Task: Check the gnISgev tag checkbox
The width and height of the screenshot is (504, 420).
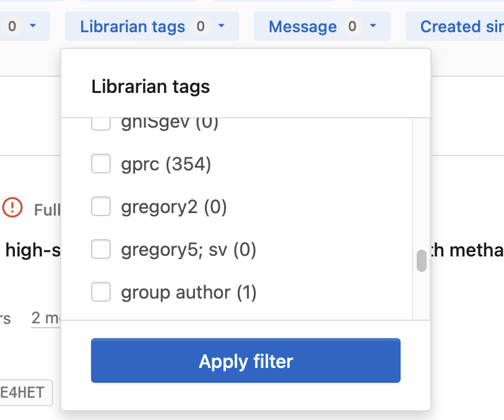Action: click(101, 122)
